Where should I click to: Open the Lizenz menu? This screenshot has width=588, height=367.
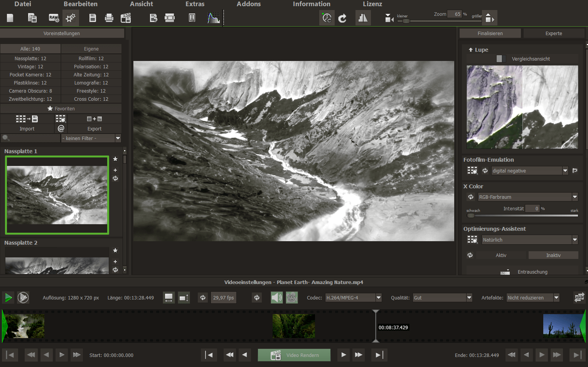[372, 4]
